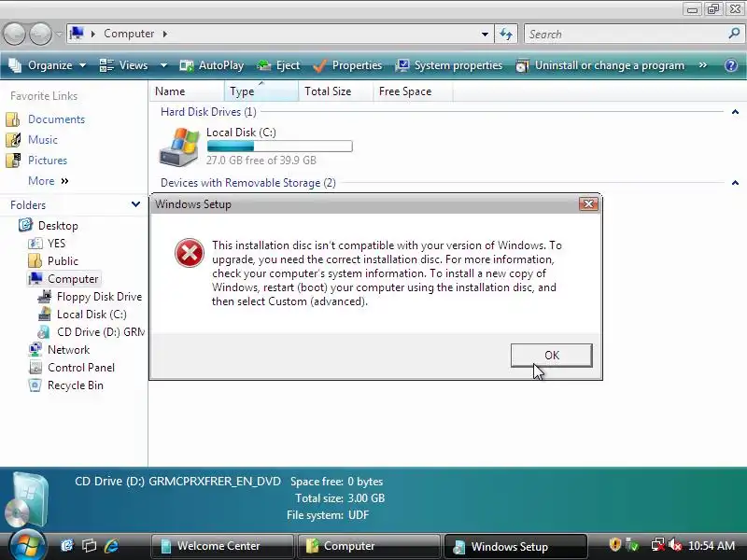The image size is (747, 560).
Task: Click the Back navigation button
Action: pyautogui.click(x=14, y=35)
